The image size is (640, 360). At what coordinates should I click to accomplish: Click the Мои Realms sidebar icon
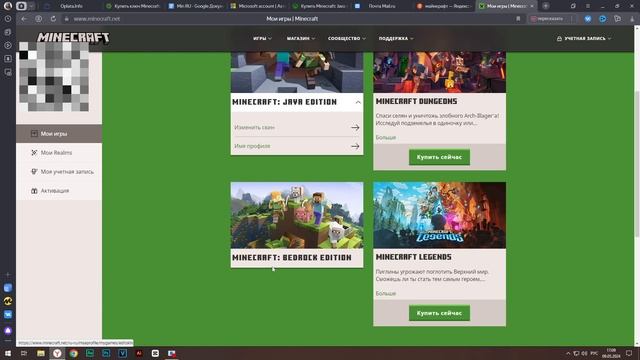(x=34, y=153)
